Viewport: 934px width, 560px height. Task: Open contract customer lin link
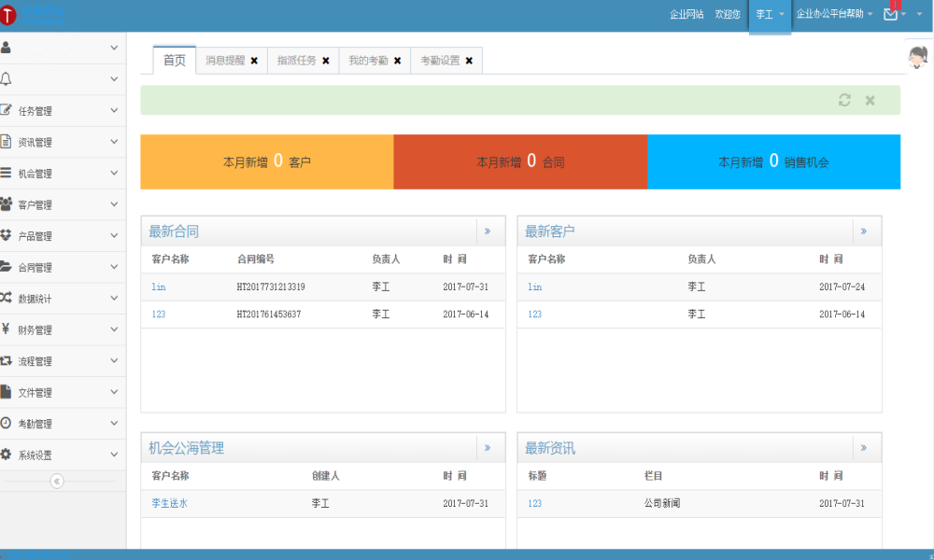[x=159, y=287]
